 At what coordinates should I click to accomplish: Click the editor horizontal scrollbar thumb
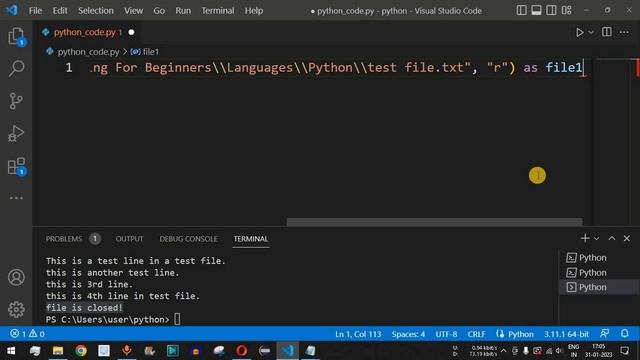coord(434,222)
